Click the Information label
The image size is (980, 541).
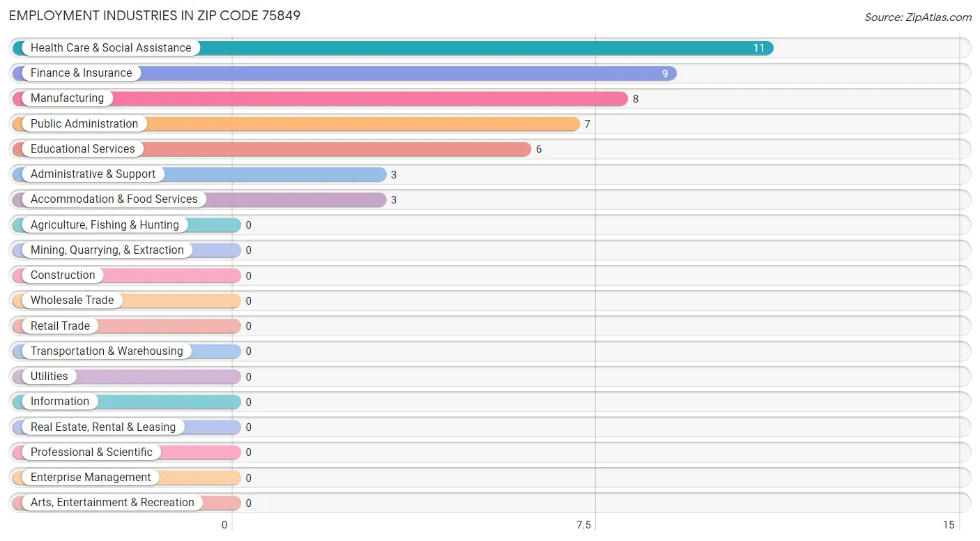(60, 402)
